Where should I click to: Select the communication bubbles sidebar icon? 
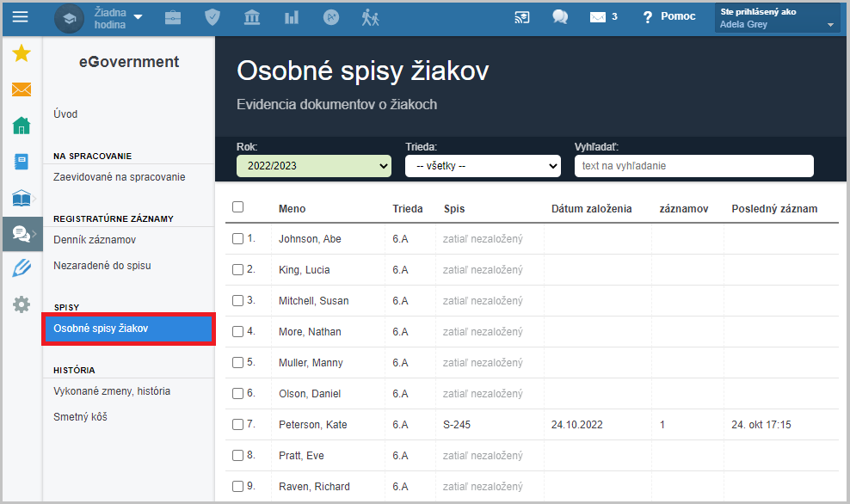click(22, 234)
